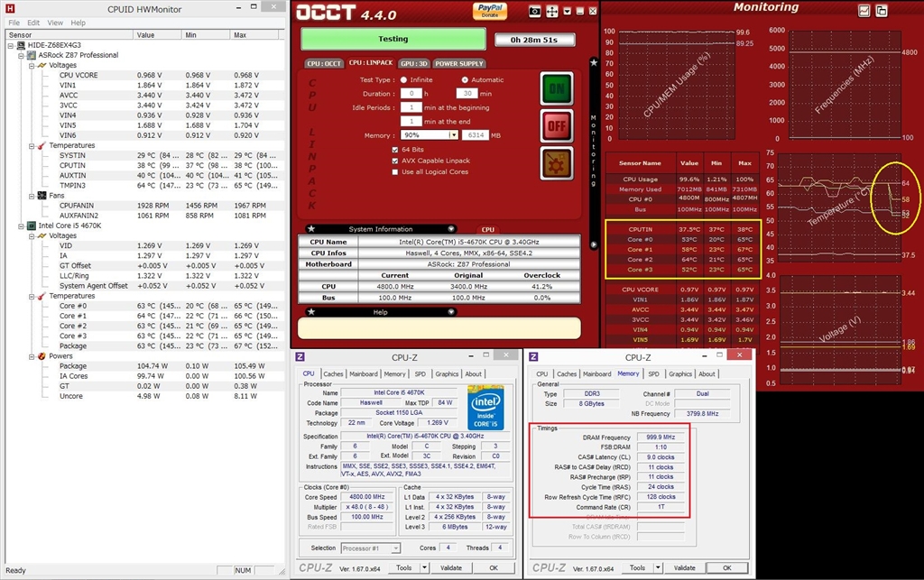Click the Duration hours input field

coord(411,94)
